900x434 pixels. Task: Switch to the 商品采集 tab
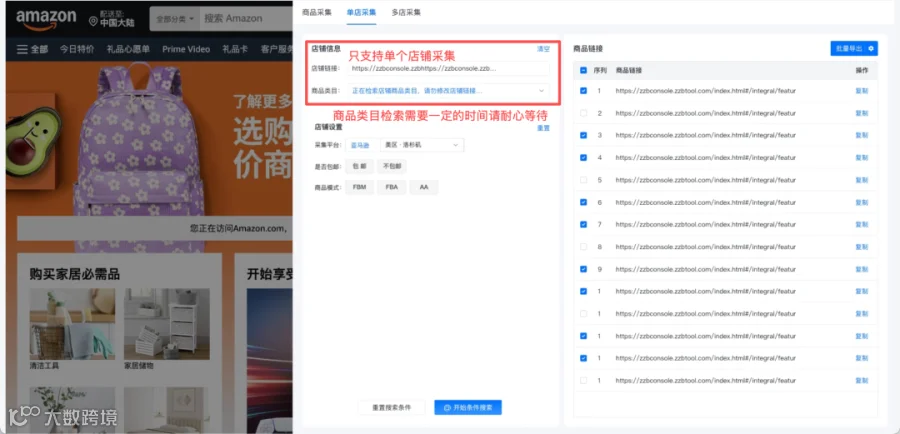click(317, 12)
